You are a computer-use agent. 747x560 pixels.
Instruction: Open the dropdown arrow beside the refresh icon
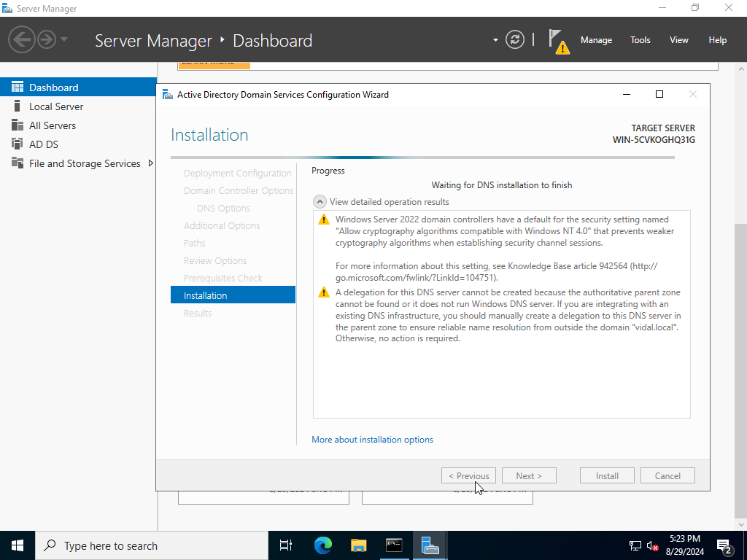click(x=495, y=40)
